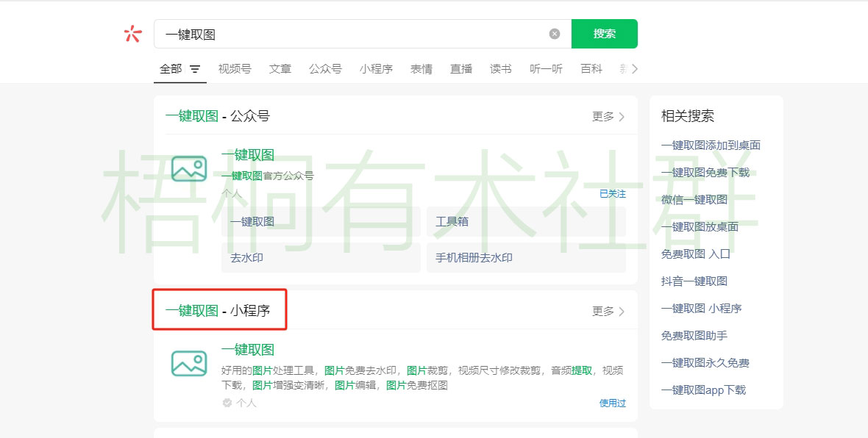The image size is (868, 438).
Task: Switch to the 百科 tab
Action: tap(591, 68)
